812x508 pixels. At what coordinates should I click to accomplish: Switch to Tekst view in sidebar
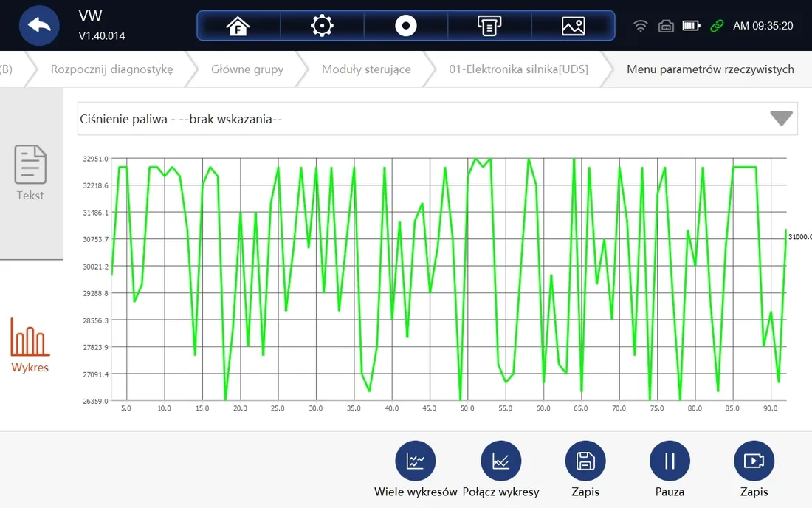[x=30, y=171]
